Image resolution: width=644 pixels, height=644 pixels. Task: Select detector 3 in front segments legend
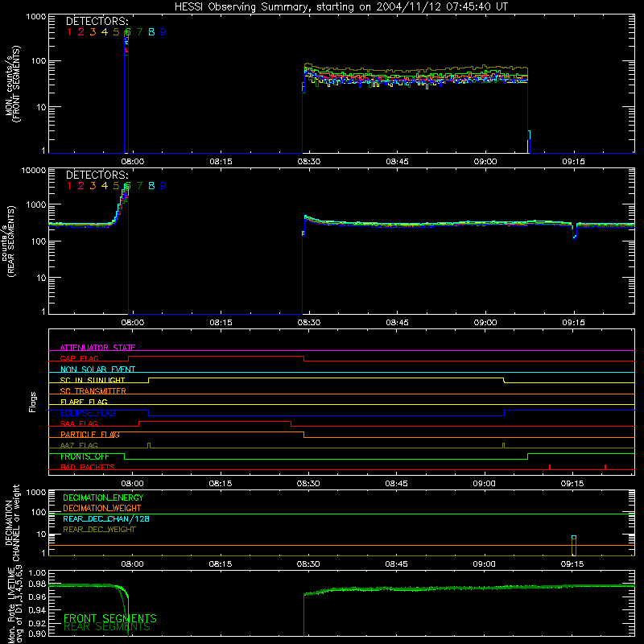(93, 32)
